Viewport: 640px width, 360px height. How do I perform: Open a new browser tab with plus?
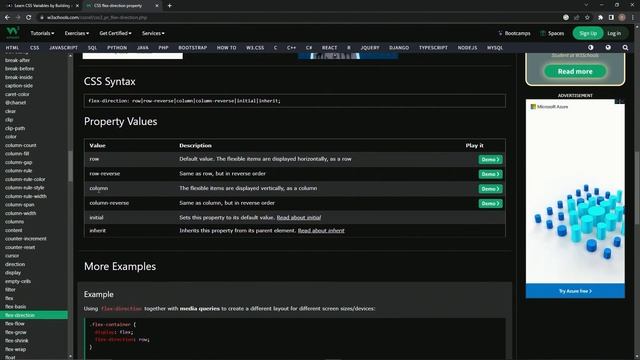click(169, 6)
